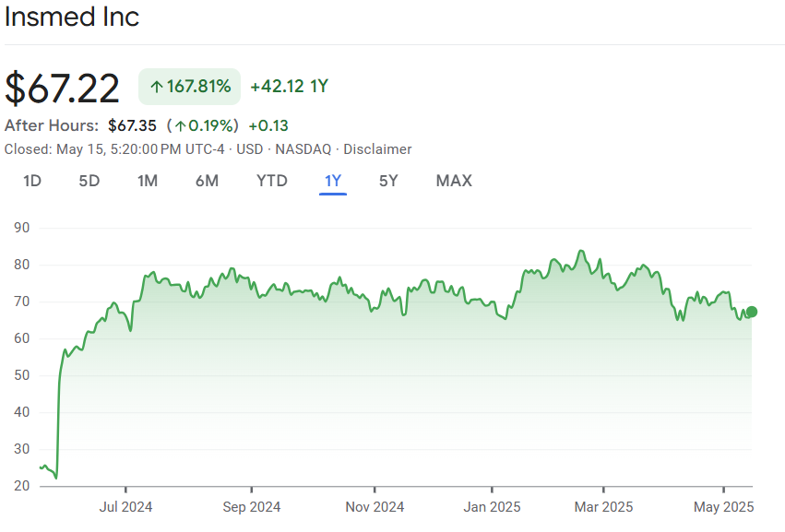Click the NASDAQ exchange label
This screenshot has width=785, height=532.
pos(303,149)
